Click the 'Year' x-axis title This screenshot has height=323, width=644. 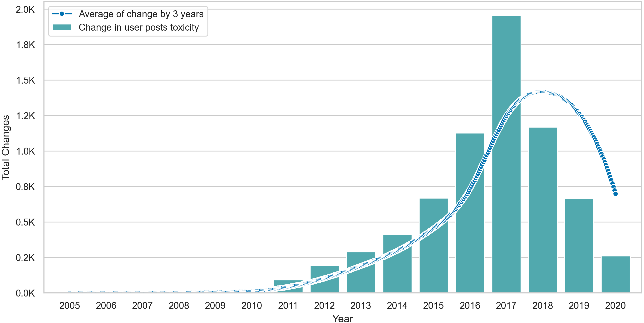342,319
